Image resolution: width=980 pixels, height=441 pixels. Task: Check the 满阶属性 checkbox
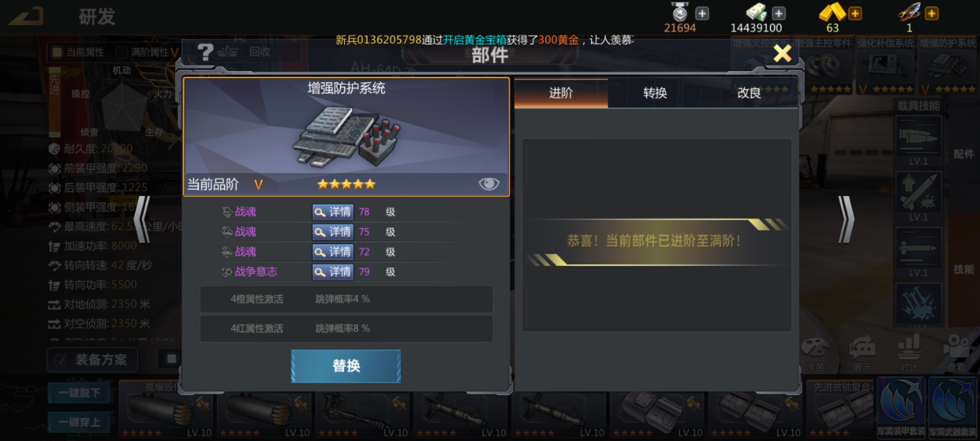click(122, 52)
